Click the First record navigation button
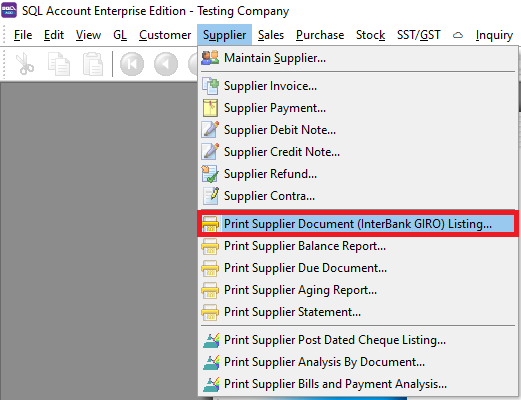The width and height of the screenshot is (521, 400). coord(132,63)
